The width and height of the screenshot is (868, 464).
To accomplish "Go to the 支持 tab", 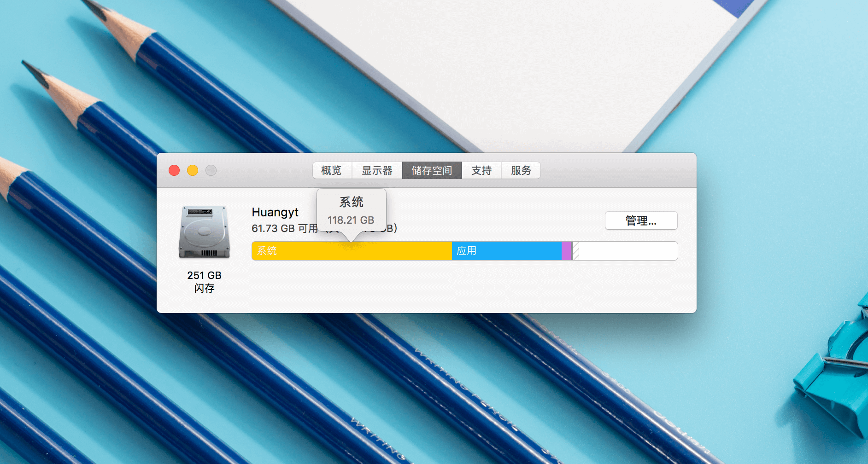I will coord(481,170).
